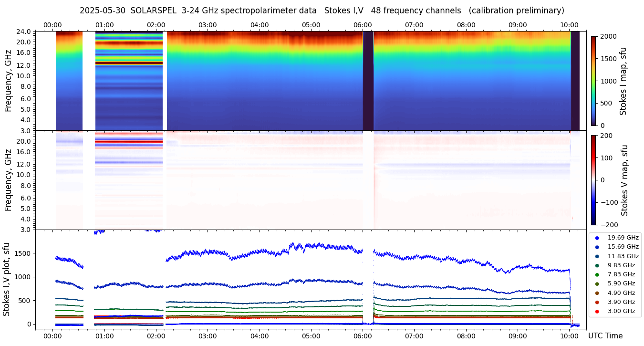Viewport: 644px width, 346px height.
Task: Click the green 7.83 GHz legend dot
Action: click(597, 274)
